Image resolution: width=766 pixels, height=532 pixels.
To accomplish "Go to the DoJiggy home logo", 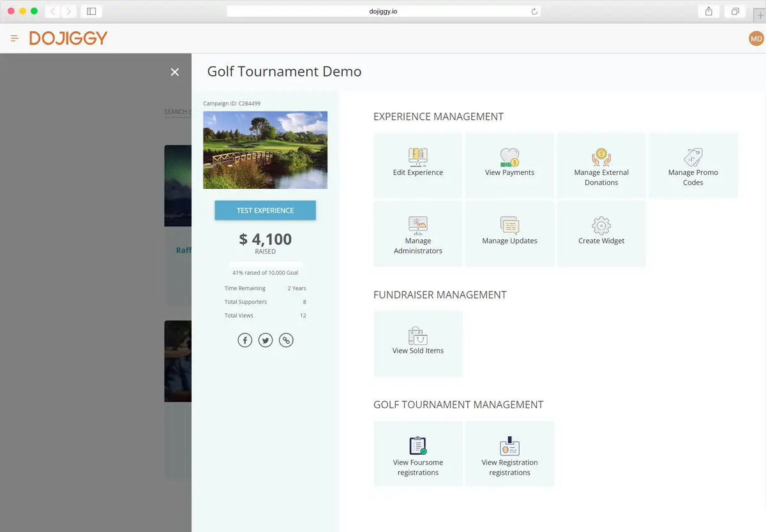I will point(68,38).
